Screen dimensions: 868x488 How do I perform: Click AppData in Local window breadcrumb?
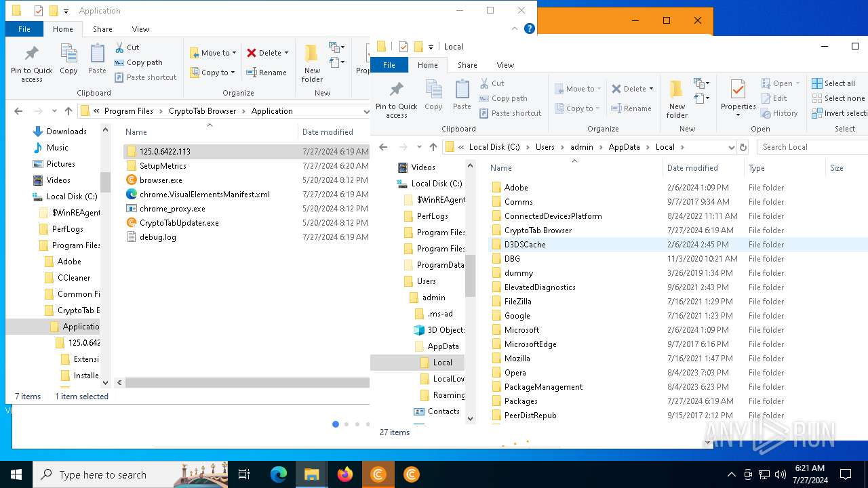[x=624, y=147]
